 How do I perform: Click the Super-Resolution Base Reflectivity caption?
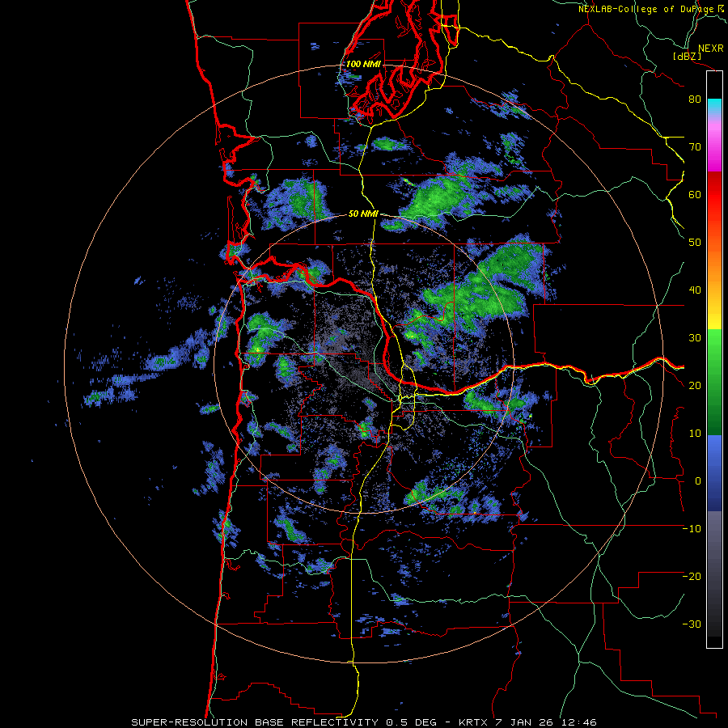[x=255, y=722]
